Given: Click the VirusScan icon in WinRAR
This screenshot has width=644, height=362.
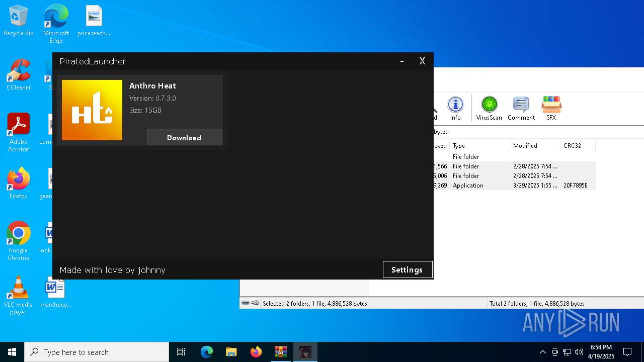Looking at the screenshot, I should click(x=489, y=109).
